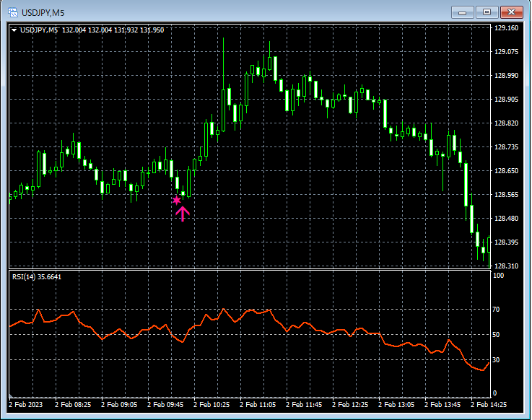Click the 2 Feb 11:05 time label
This screenshot has width=532, height=420.
(x=258, y=405)
